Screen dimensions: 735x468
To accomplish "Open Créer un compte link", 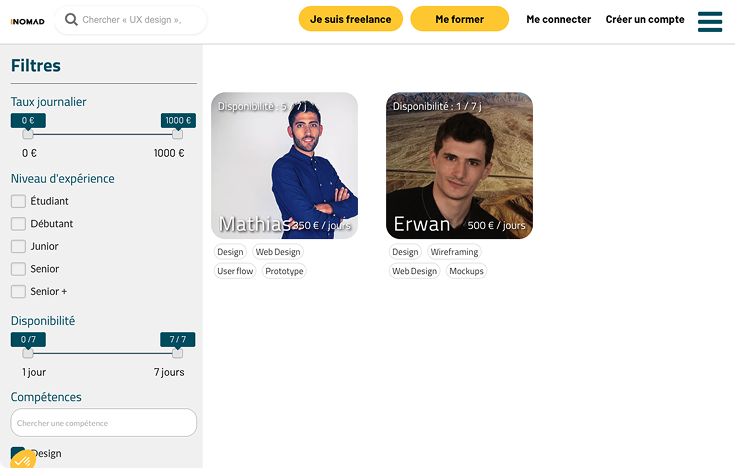I will coord(645,20).
